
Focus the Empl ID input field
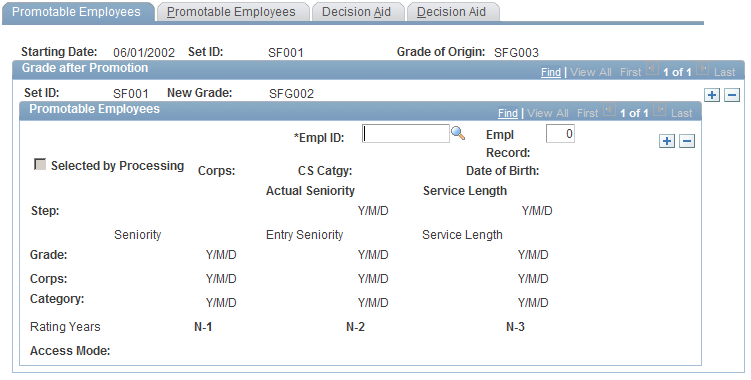pyautogui.click(x=406, y=134)
